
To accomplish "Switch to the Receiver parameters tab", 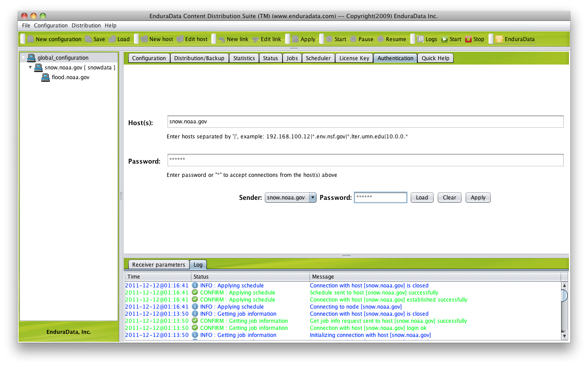I will click(159, 264).
